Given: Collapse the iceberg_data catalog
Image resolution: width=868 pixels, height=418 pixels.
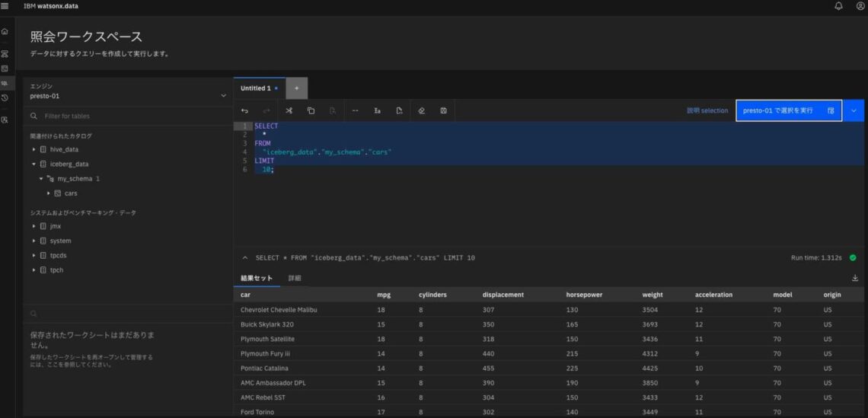Looking at the screenshot, I should (x=34, y=164).
